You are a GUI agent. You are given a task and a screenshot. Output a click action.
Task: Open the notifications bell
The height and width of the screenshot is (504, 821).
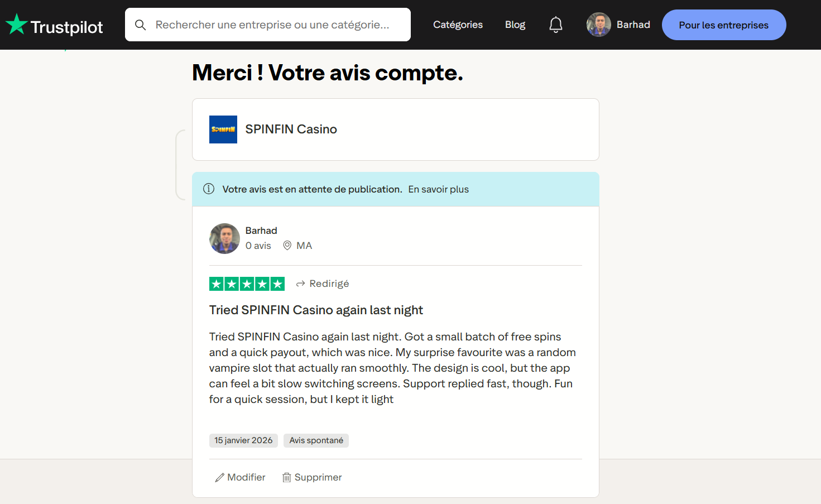coord(555,25)
